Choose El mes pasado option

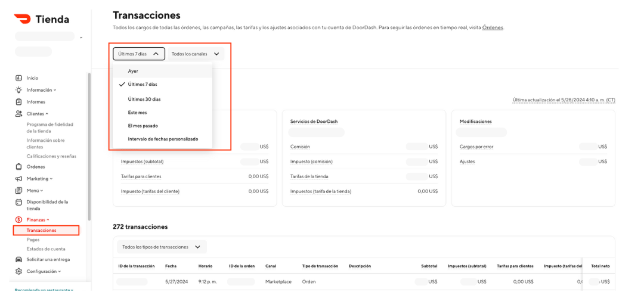[163, 126]
